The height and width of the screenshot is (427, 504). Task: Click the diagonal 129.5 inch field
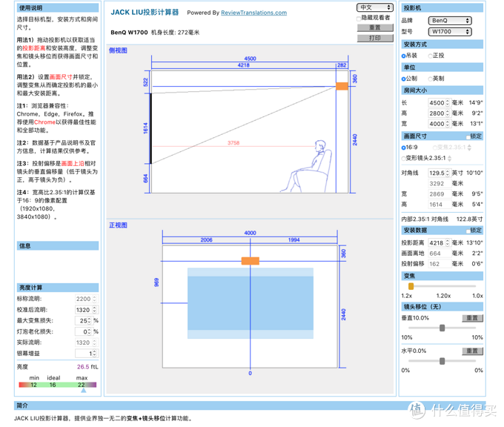[439, 173]
